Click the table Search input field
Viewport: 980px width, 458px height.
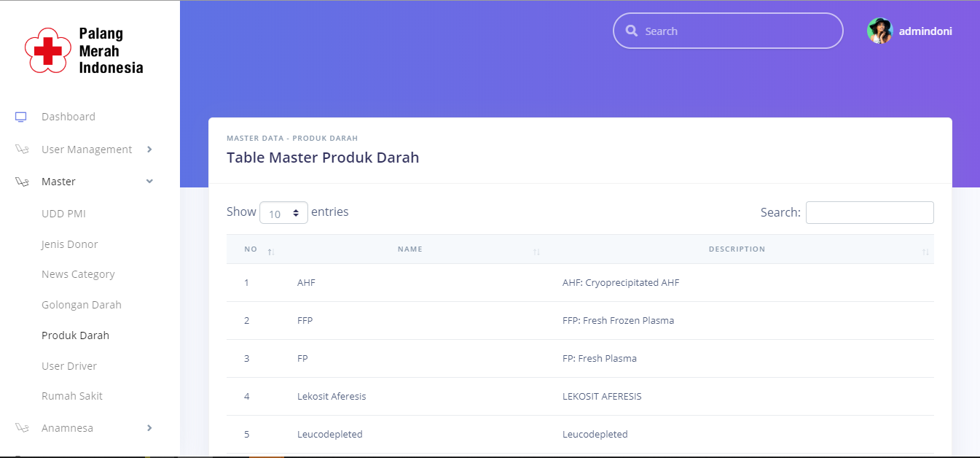click(869, 212)
